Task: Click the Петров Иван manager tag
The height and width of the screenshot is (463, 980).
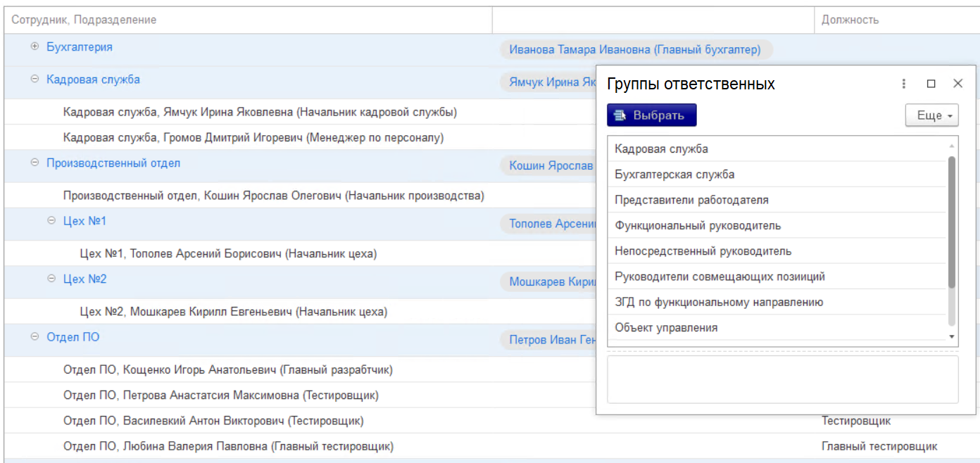Action: [548, 340]
